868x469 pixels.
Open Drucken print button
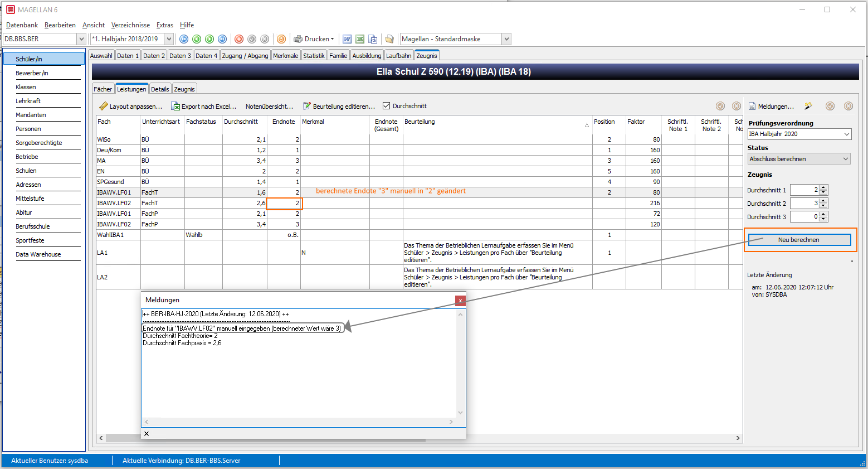(x=314, y=39)
